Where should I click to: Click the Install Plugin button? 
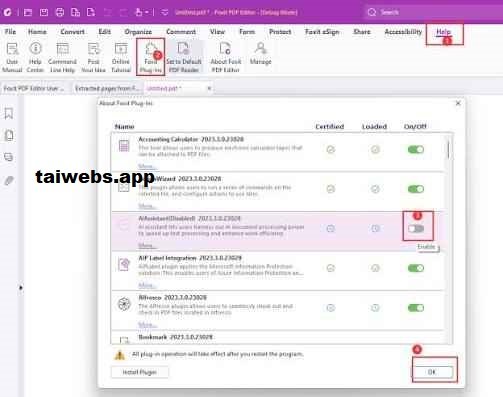point(140,372)
